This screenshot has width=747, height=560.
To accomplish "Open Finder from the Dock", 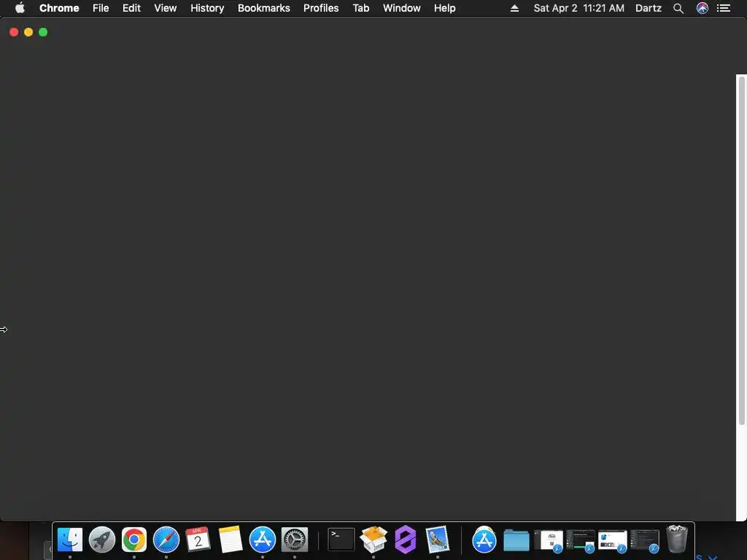I will coord(70,540).
